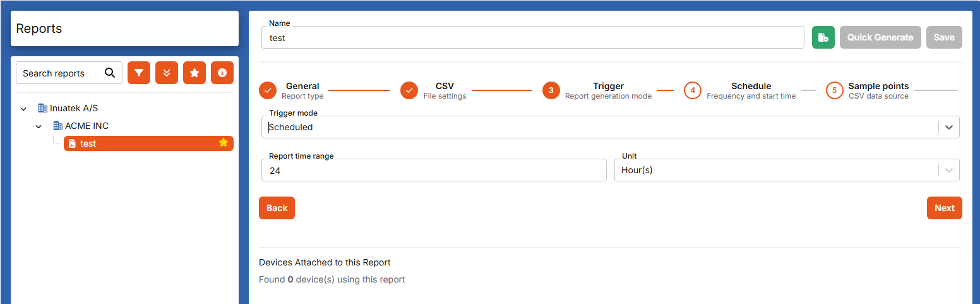Screen dimensions: 980x304
Task: Open the Unit dropdown
Action: click(787, 170)
